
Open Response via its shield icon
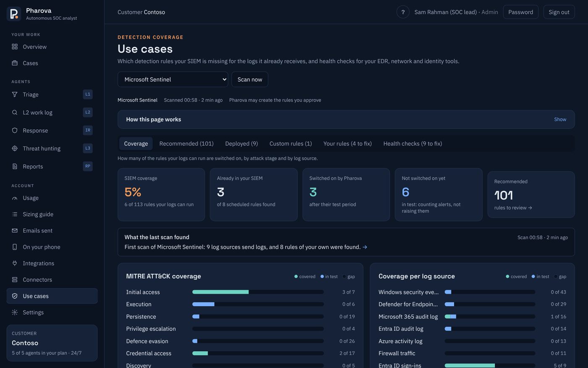[x=15, y=130]
